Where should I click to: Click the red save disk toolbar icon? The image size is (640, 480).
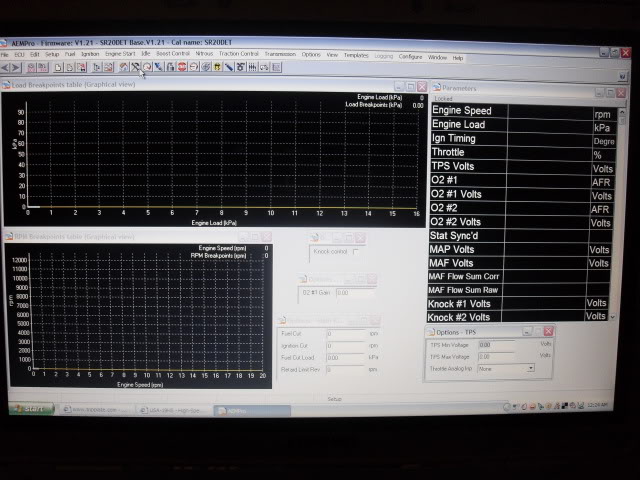coord(81,67)
